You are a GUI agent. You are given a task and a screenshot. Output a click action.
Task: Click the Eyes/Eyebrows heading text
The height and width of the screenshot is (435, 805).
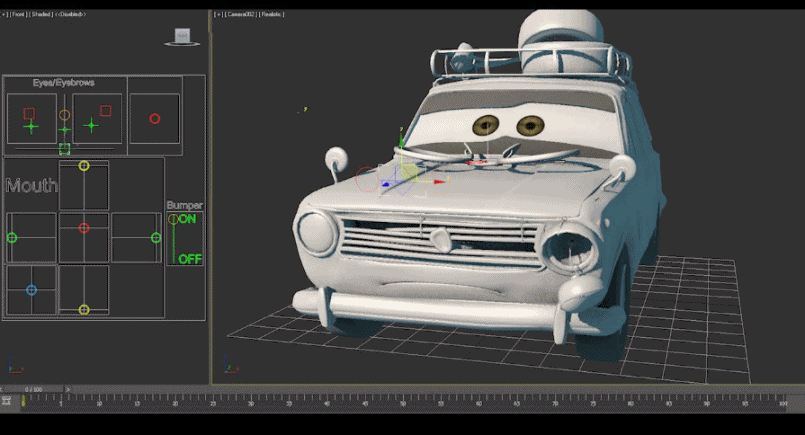[x=63, y=83]
